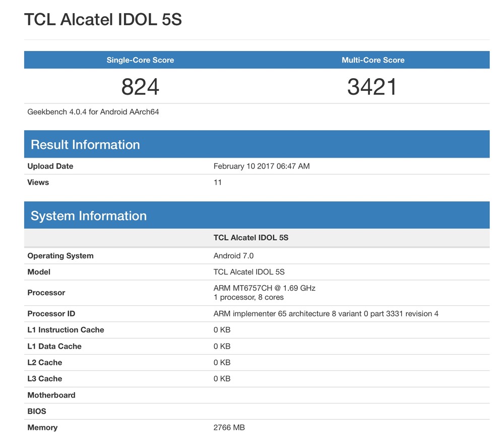Click the Views label
Image resolution: width=504 pixels, height=442 pixels.
pos(38,182)
